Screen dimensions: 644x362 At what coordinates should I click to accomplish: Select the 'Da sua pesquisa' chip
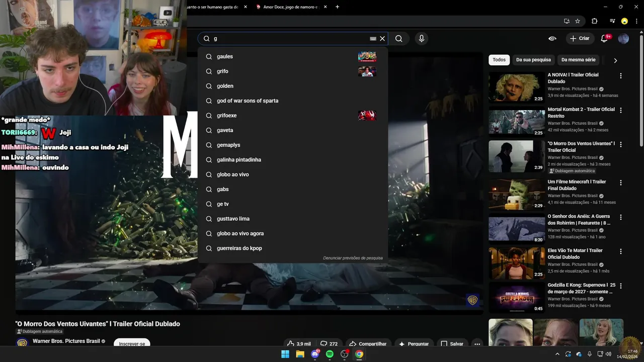[533, 60]
